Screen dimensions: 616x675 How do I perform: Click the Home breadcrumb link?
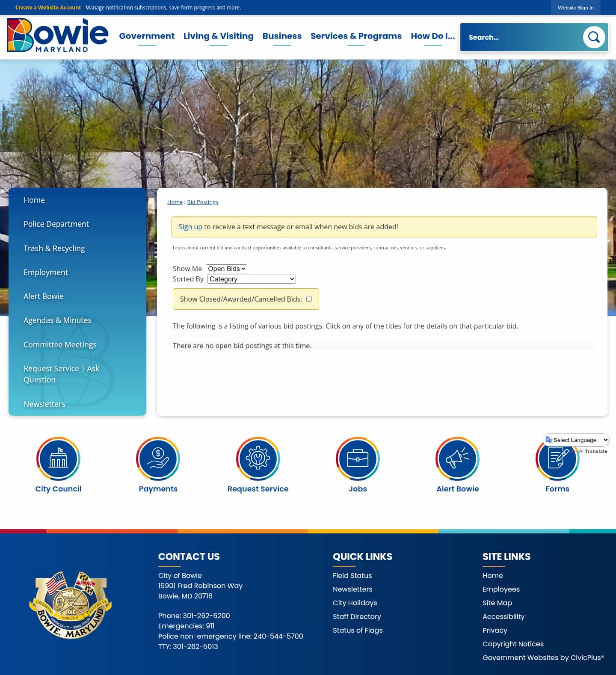[x=175, y=202]
